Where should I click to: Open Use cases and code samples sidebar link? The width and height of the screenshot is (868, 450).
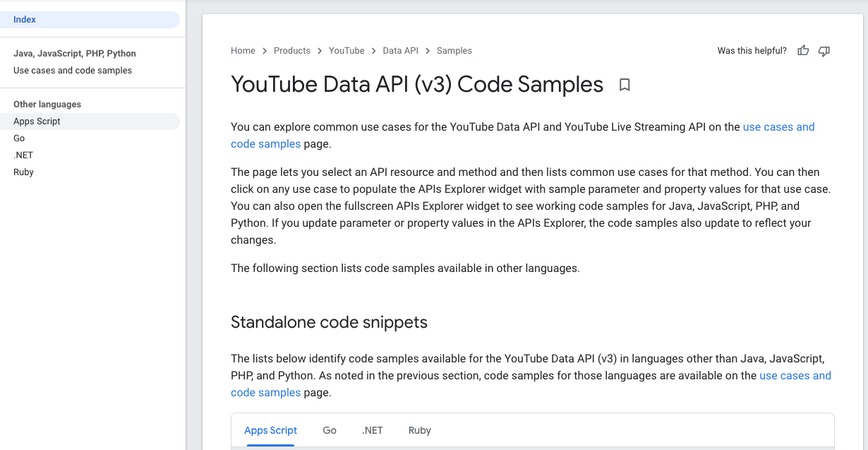73,70
